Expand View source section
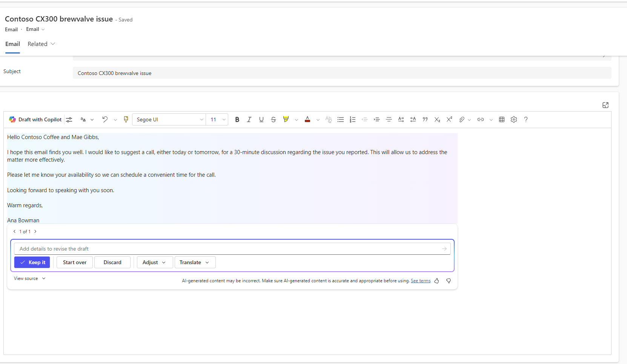The height and width of the screenshot is (364, 627). pos(30,278)
